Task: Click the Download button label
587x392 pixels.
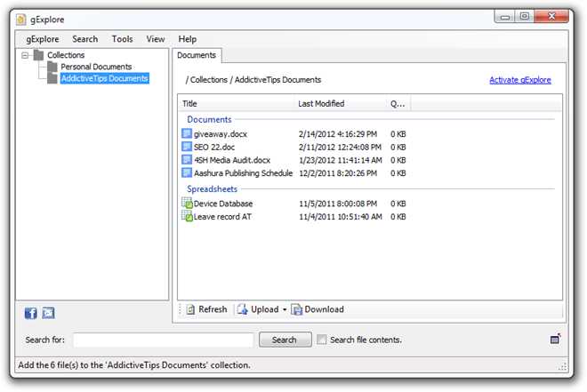Action: point(325,309)
